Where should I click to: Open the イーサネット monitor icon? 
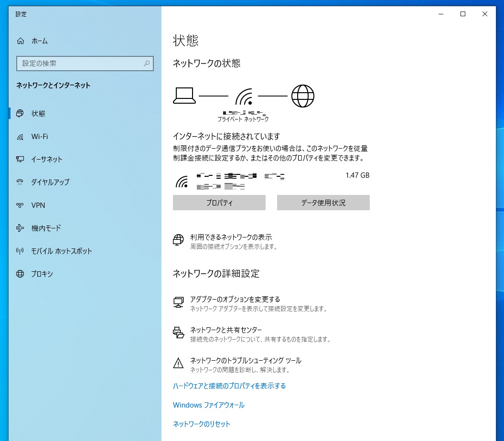(20, 160)
